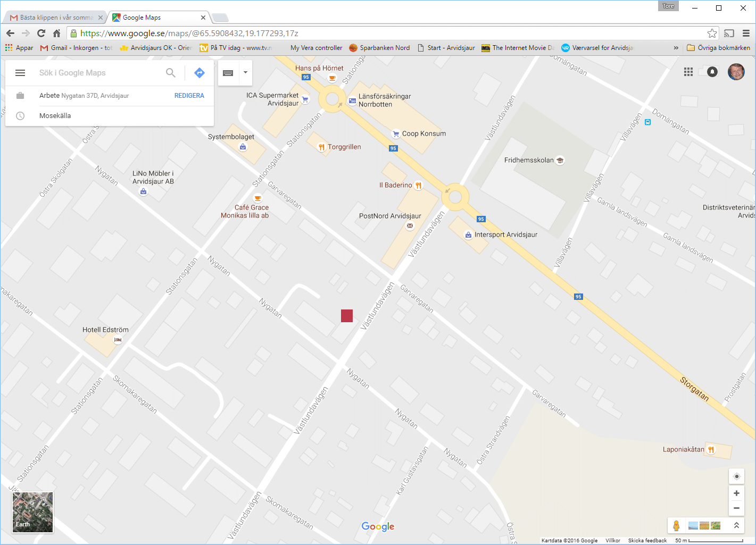This screenshot has height=545, width=756.
Task: Select the Mosekälla recent search
Action: click(x=110, y=116)
